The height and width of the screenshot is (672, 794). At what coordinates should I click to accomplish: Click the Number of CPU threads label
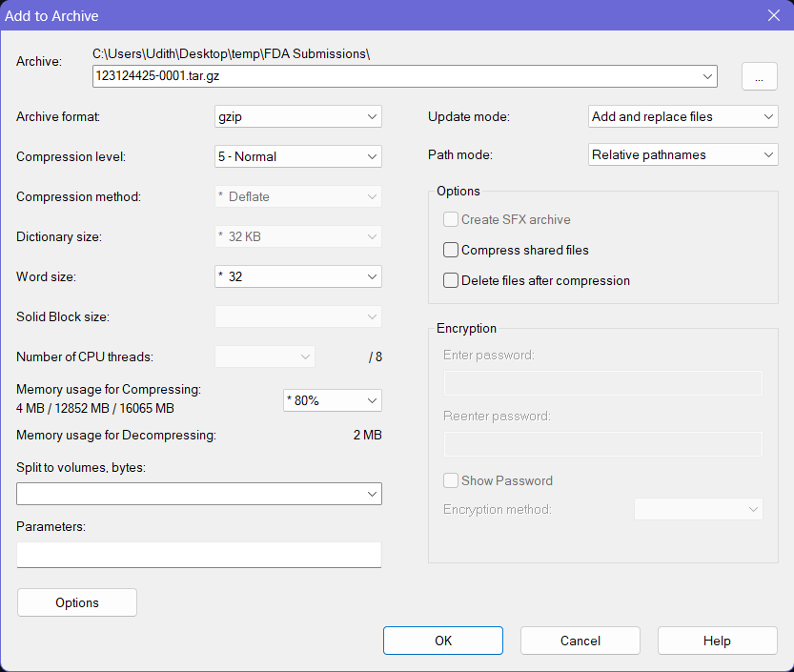[x=85, y=356]
